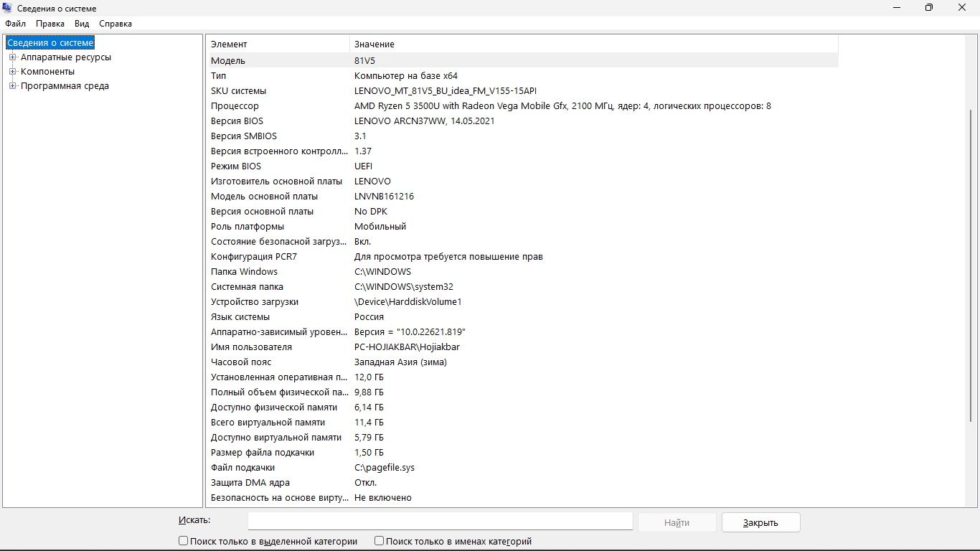Click the Не включено value
980x551 pixels.
(x=383, y=498)
